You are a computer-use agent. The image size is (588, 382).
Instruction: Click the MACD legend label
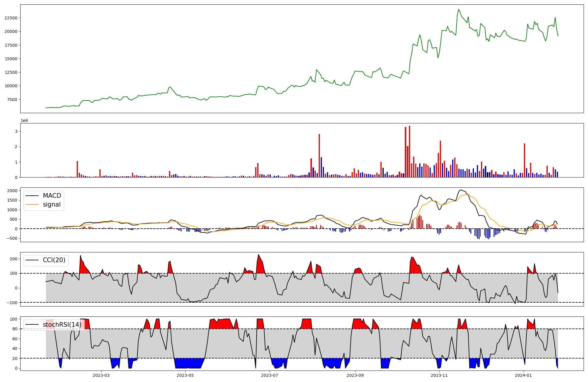pos(52,196)
